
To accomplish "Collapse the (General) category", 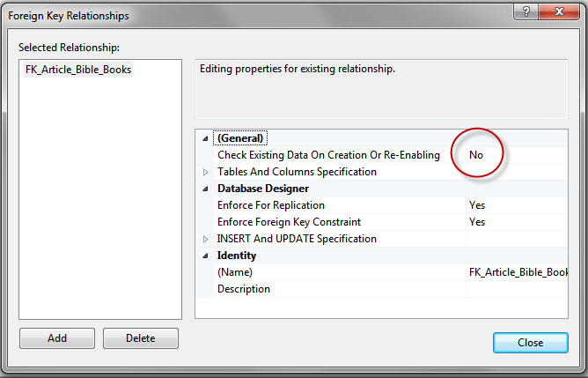I will (x=206, y=138).
